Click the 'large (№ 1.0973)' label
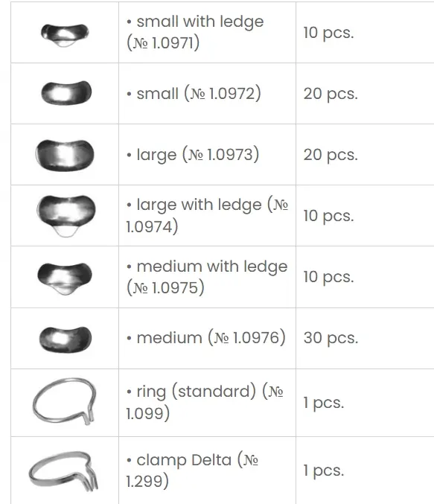This screenshot has width=434, height=504. point(193,155)
